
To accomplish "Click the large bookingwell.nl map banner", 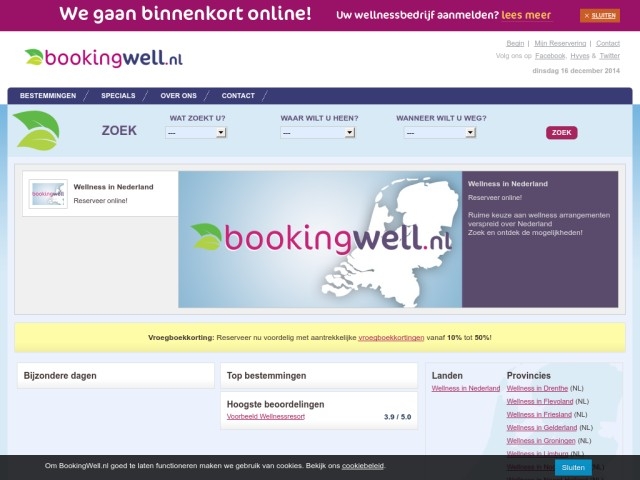I will (320, 239).
